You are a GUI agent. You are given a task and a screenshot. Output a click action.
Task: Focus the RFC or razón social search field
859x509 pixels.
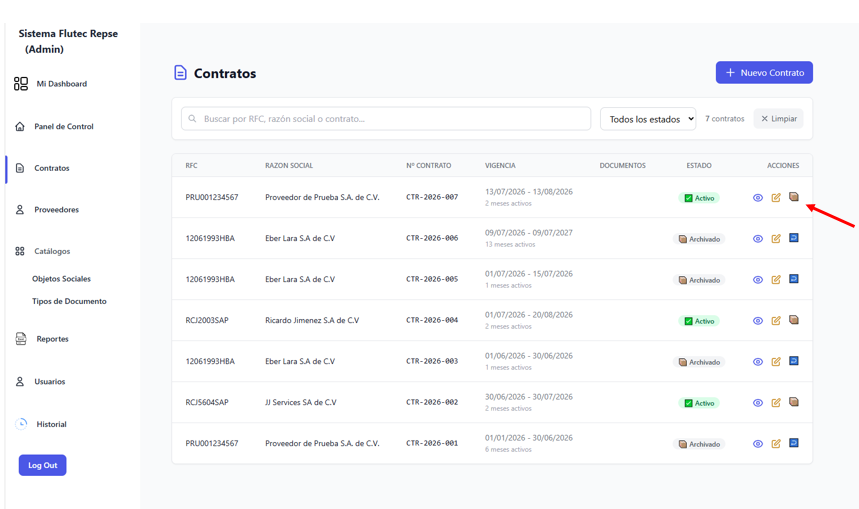(x=386, y=118)
